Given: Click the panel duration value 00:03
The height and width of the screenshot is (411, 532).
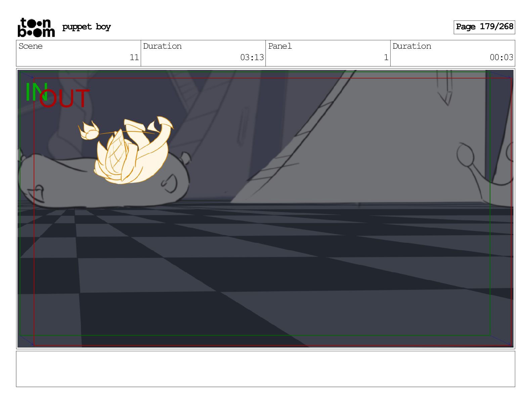Looking at the screenshot, I should 501,57.
